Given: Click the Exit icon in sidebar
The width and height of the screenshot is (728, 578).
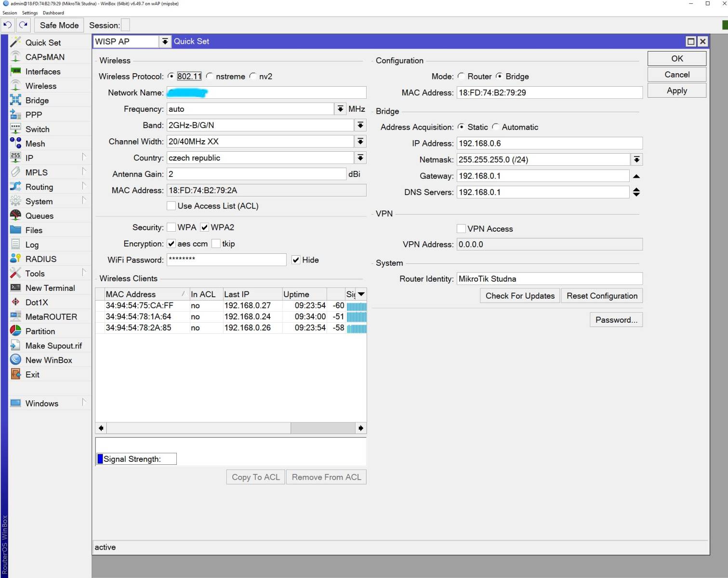Looking at the screenshot, I should (x=15, y=374).
